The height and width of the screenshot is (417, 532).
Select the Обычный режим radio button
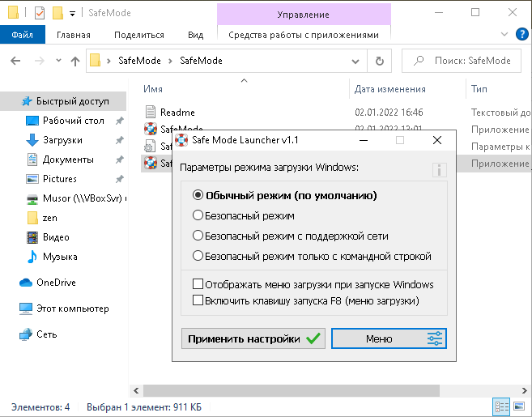(x=198, y=195)
